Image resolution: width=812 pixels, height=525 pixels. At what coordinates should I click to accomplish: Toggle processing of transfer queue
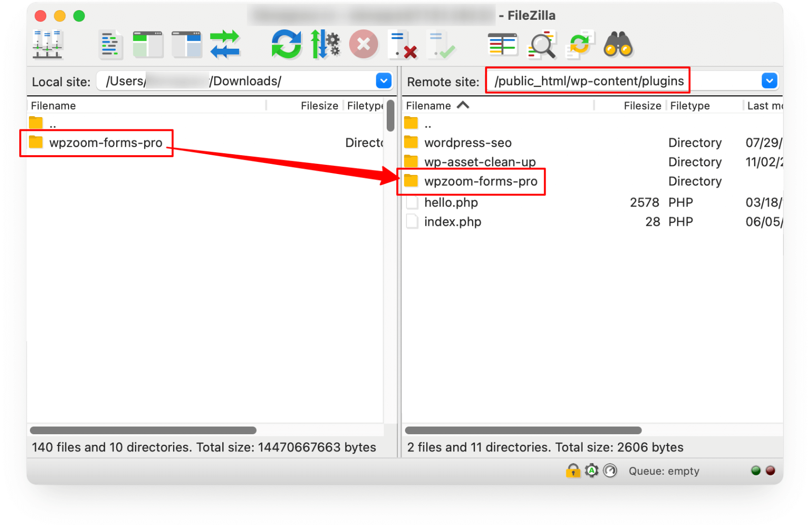coord(325,45)
